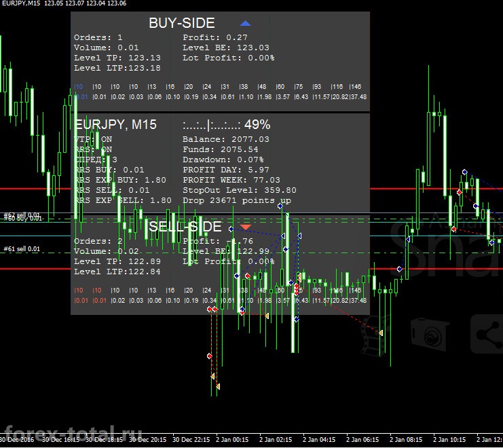Image resolution: width=503 pixels, height=448 pixels.
Task: Select the upper red horizontal level line
Action: pos(35,189)
